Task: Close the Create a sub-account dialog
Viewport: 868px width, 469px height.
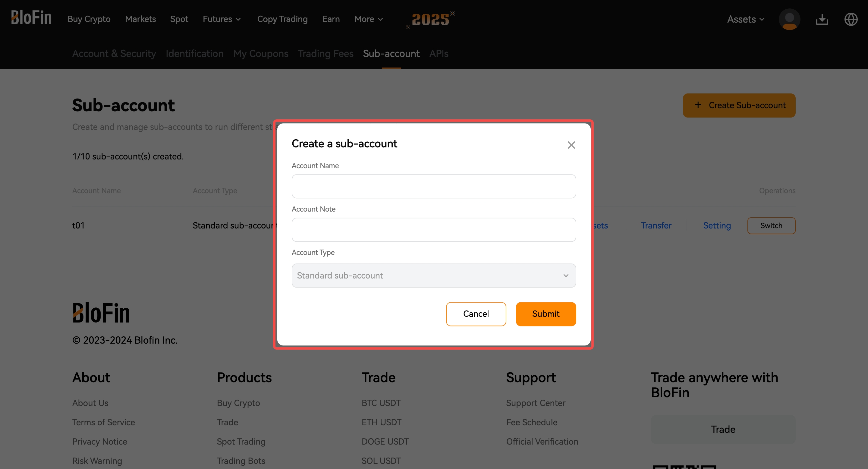Action: 571,145
